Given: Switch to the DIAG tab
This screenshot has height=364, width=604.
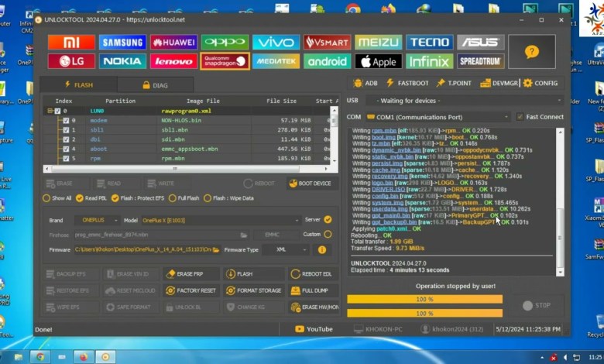Looking at the screenshot, I should [154, 85].
